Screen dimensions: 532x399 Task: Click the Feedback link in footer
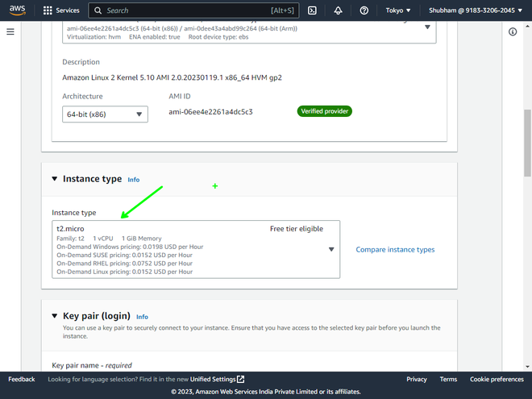click(22, 380)
